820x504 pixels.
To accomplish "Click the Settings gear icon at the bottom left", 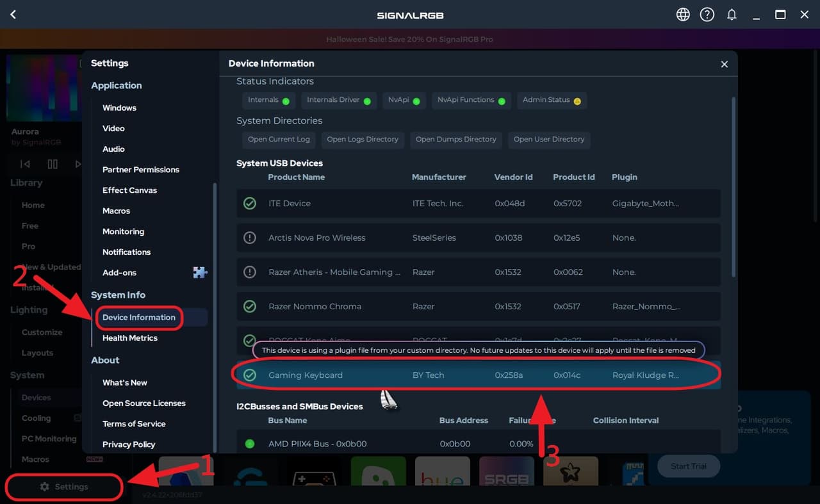I will tap(44, 487).
